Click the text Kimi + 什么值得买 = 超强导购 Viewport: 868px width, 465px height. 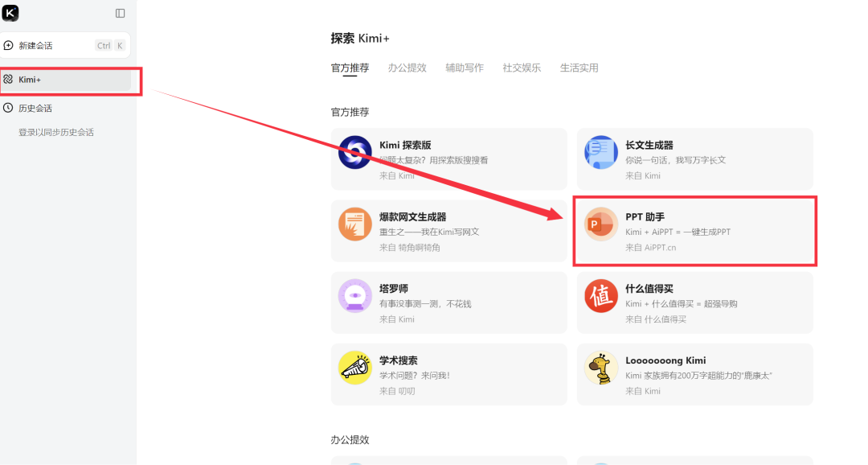tap(682, 304)
